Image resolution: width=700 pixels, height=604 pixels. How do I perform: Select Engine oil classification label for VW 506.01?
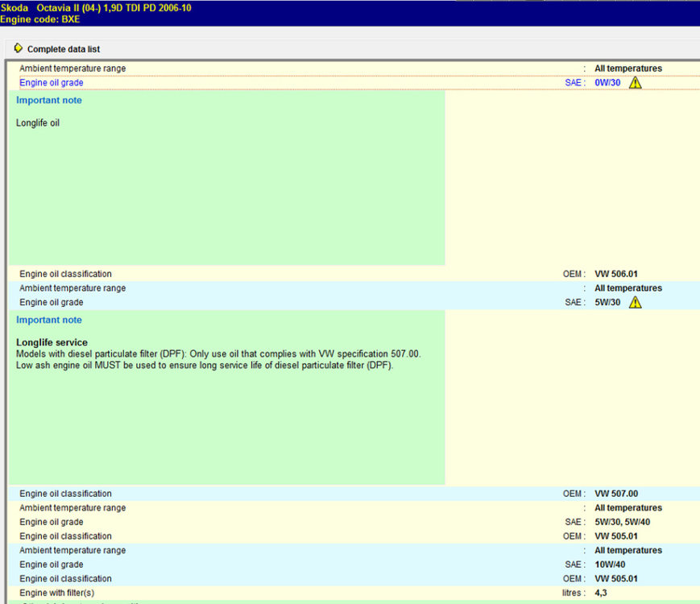[65, 274]
